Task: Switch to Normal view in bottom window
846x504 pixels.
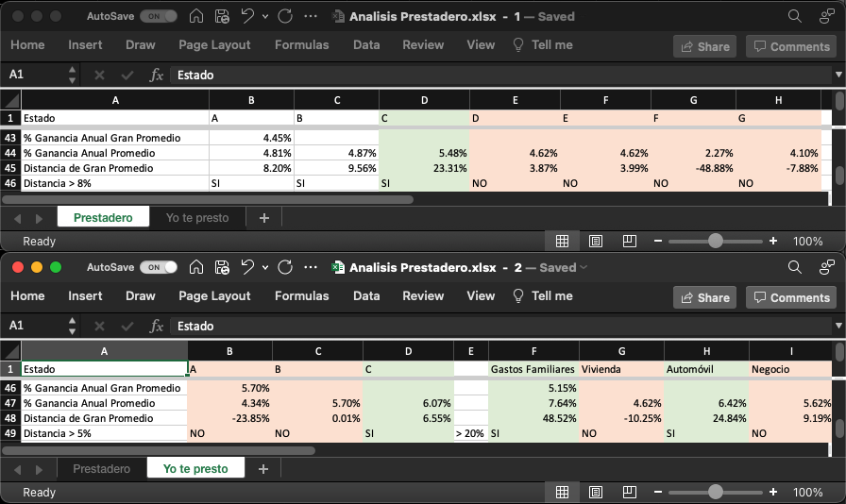Action: point(562,492)
